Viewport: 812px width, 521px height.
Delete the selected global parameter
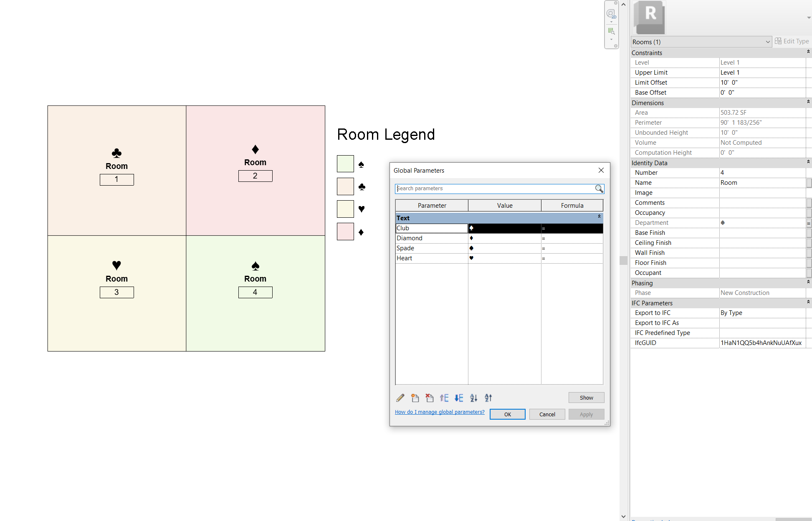coord(430,398)
